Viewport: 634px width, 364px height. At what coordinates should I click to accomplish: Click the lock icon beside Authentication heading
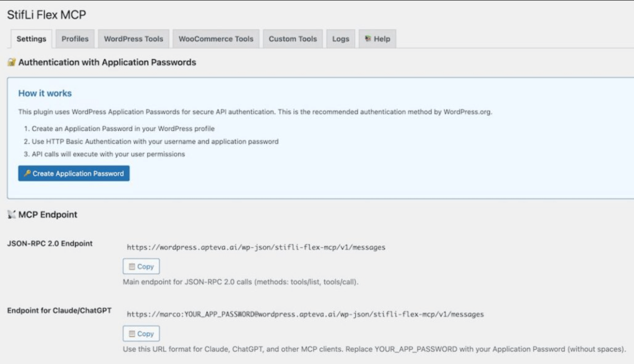tap(12, 62)
